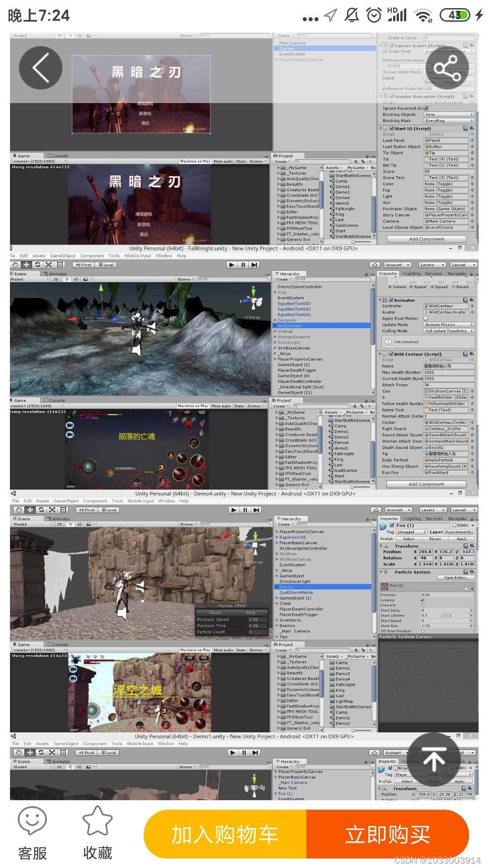Click the Max Health Number field
This screenshot has height=868, width=488.
[449, 373]
